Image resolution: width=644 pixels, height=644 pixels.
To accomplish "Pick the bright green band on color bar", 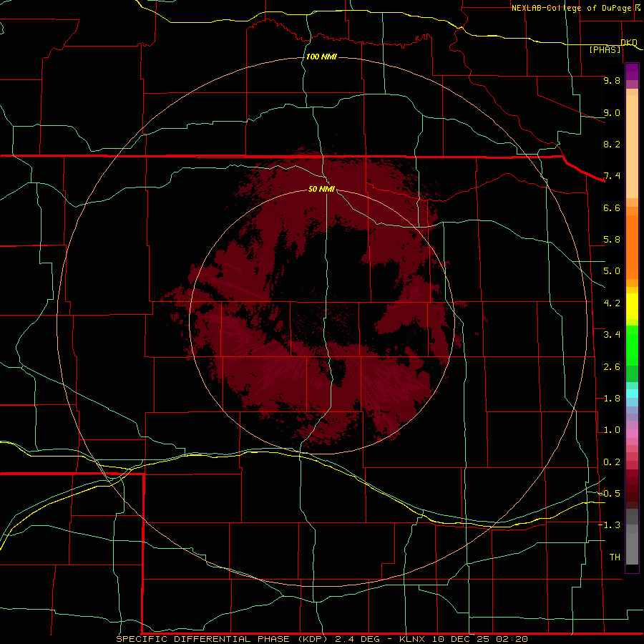I will point(632,346).
